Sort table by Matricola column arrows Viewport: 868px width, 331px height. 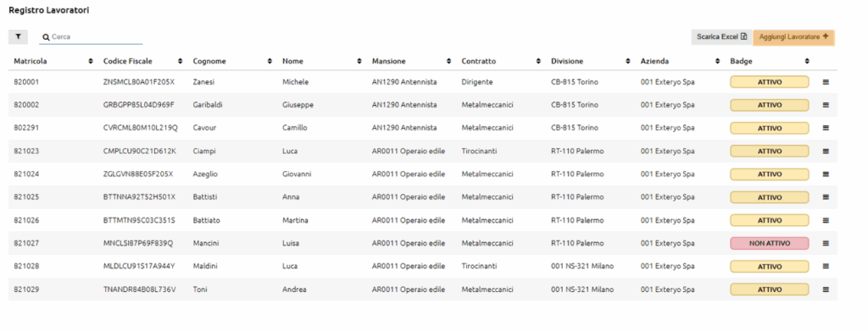[x=91, y=61]
